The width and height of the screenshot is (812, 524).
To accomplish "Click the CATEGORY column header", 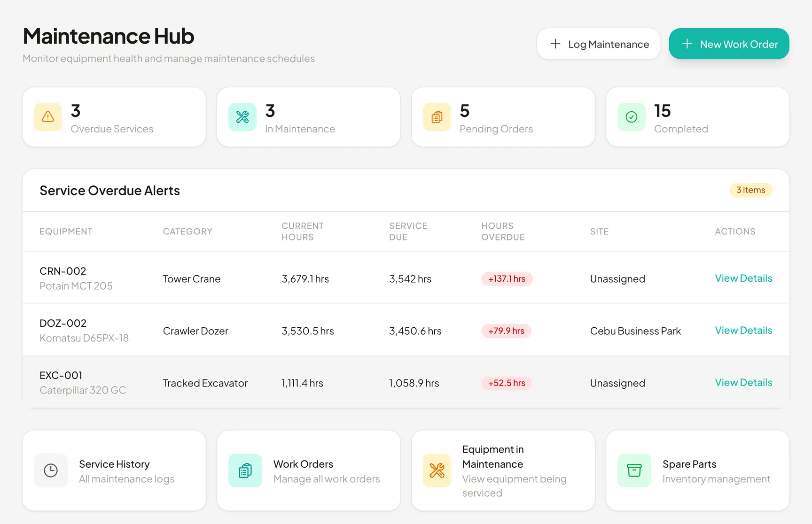I will 187,231.
